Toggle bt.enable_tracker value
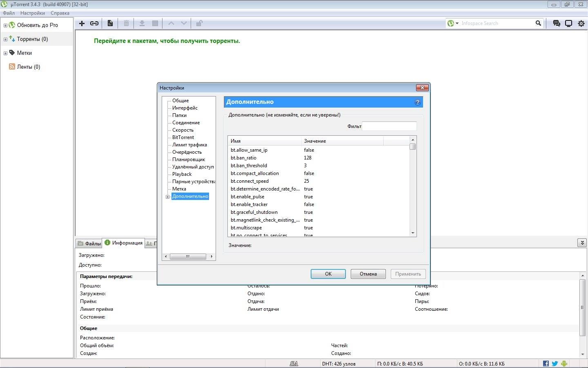The height and width of the screenshot is (368, 588). click(309, 204)
